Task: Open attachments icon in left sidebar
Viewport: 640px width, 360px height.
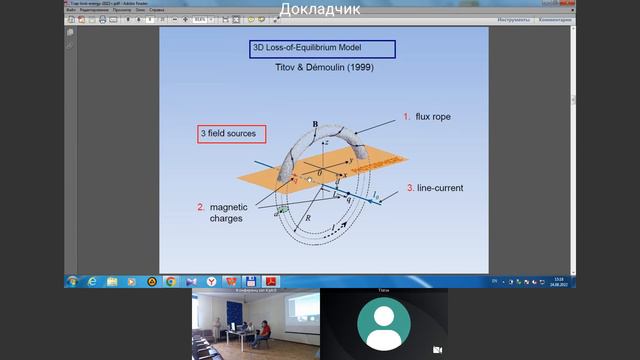Action: [x=70, y=45]
